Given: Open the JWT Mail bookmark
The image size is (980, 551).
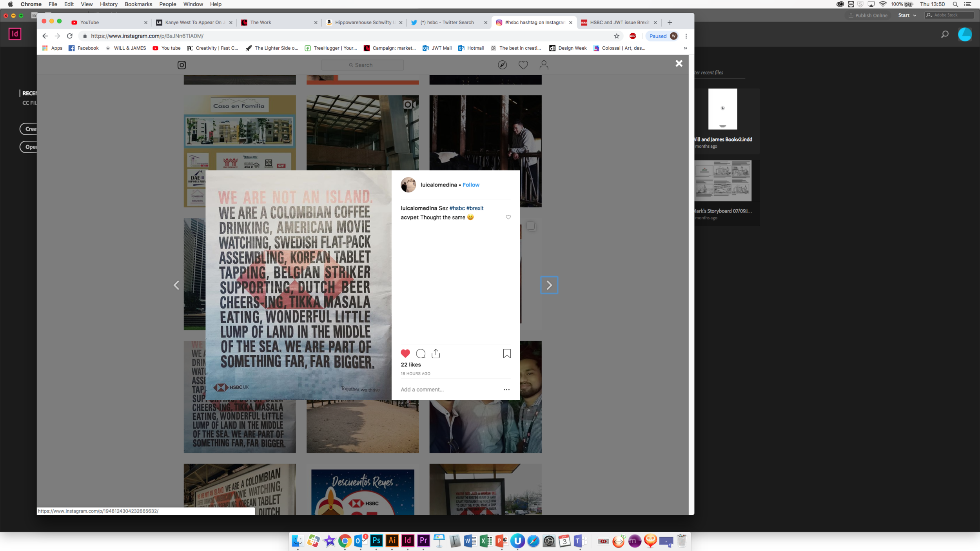Looking at the screenshot, I should tap(437, 48).
